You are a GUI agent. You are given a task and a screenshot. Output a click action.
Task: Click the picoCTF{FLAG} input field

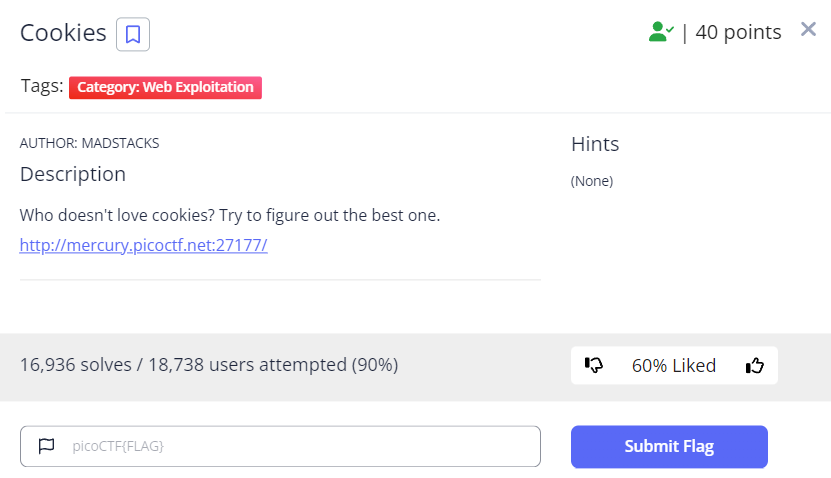pyautogui.click(x=300, y=446)
